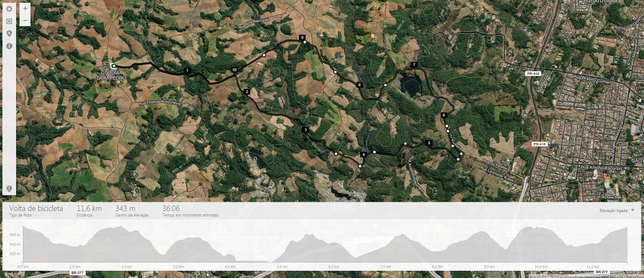Open the route info icon
Viewport: 644px width, 278px height.
pos(9,46)
